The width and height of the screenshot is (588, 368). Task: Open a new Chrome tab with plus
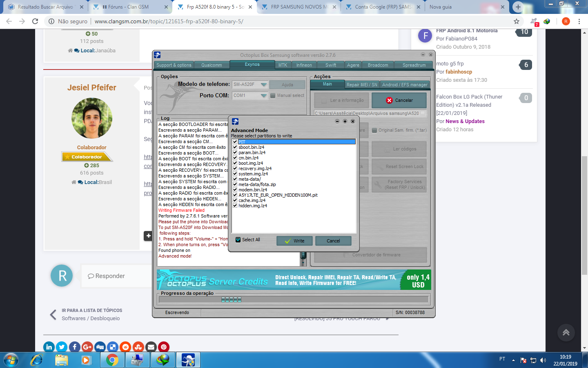coord(518,7)
